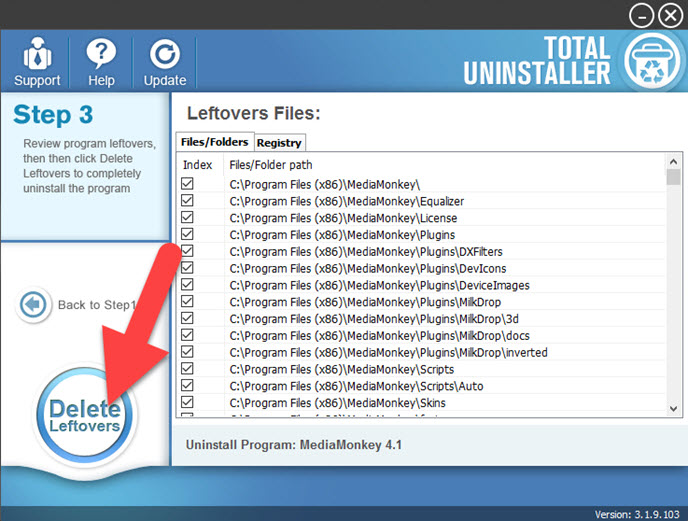Image resolution: width=688 pixels, height=521 pixels.
Task: Select the MediaMonkey\Equalizer path row
Action: (347, 201)
